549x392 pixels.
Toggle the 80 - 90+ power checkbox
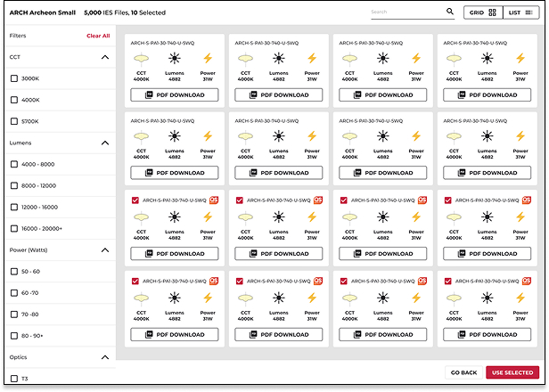(14, 335)
